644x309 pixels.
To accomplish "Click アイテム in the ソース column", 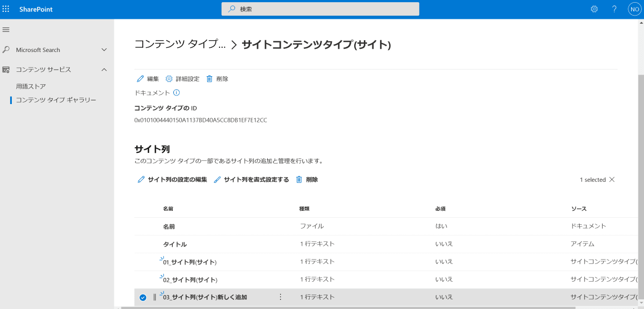I will 583,244.
